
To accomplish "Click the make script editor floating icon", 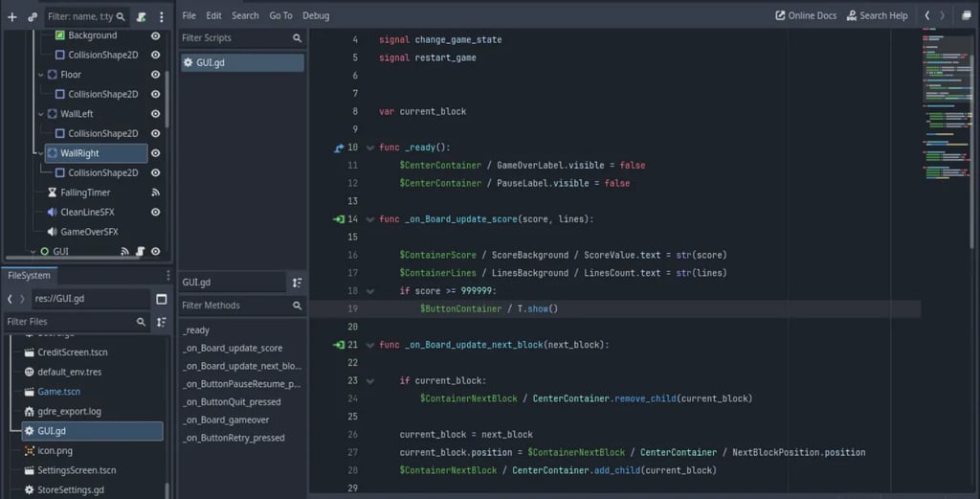I will (x=967, y=15).
